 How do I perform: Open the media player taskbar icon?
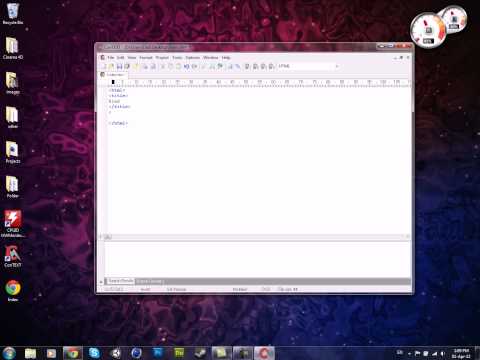[x=51, y=353]
